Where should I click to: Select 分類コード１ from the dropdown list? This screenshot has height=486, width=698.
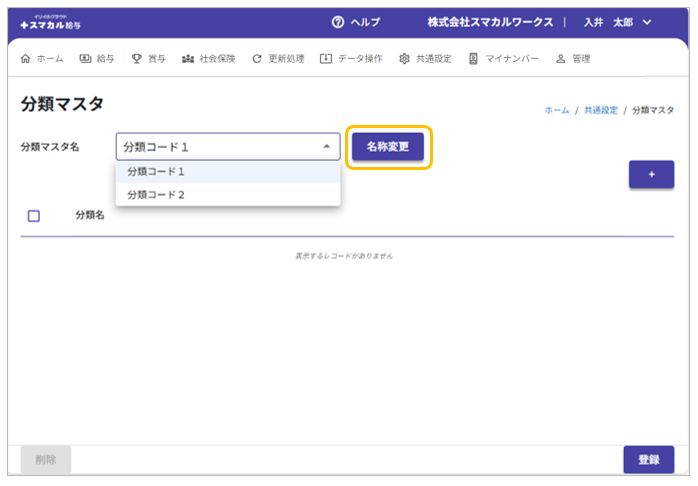pyautogui.click(x=156, y=172)
